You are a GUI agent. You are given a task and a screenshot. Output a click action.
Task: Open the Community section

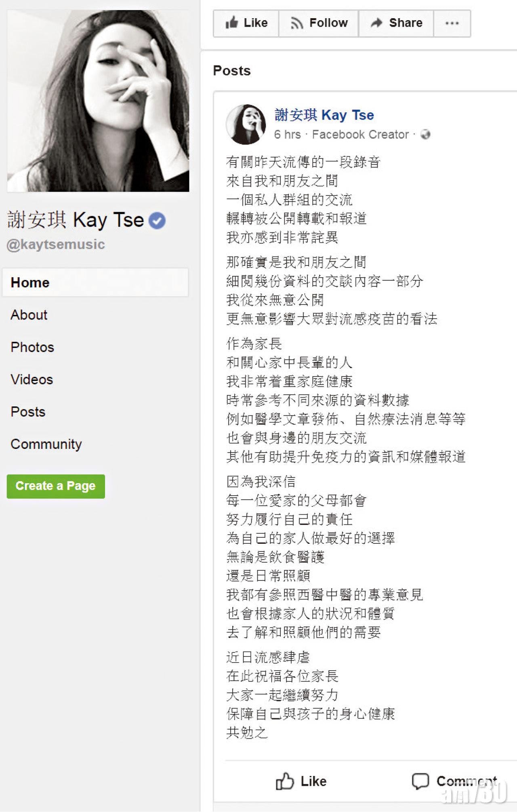click(x=46, y=444)
